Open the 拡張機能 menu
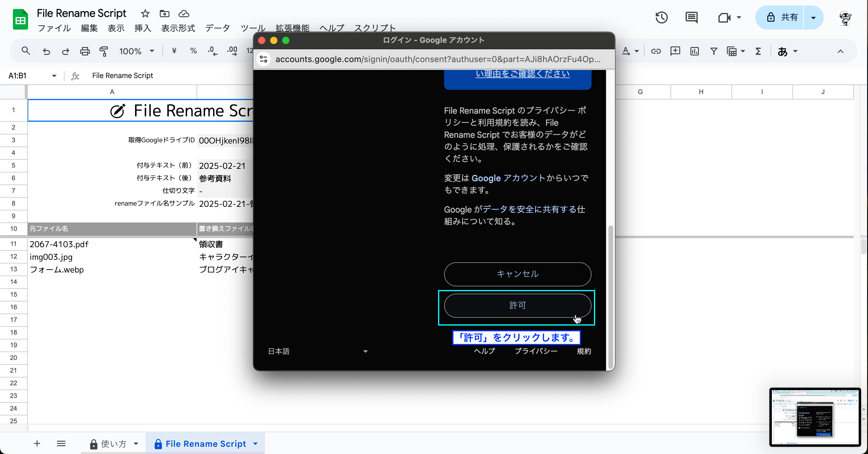Viewport: 868px width, 454px height. point(292,28)
